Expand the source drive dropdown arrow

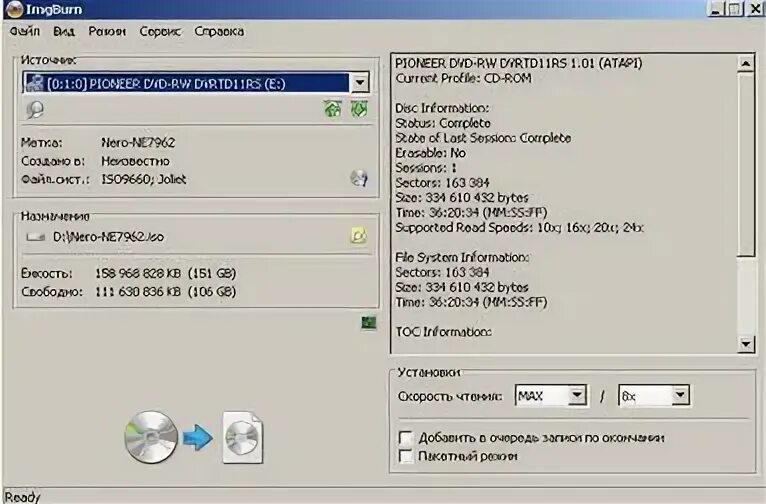(x=360, y=83)
